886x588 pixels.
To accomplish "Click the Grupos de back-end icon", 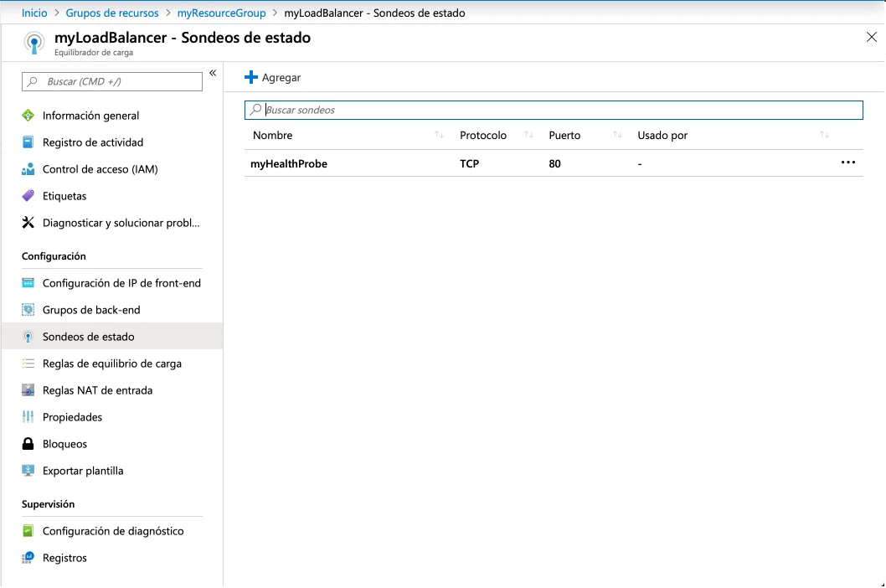I will point(28,310).
